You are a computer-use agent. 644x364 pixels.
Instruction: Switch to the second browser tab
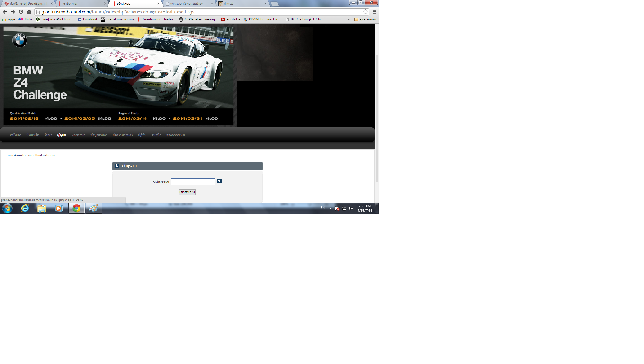point(81,3)
